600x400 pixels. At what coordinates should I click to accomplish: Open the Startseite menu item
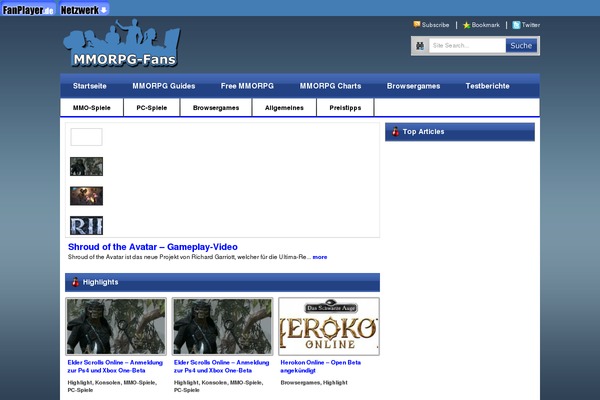[x=90, y=86]
